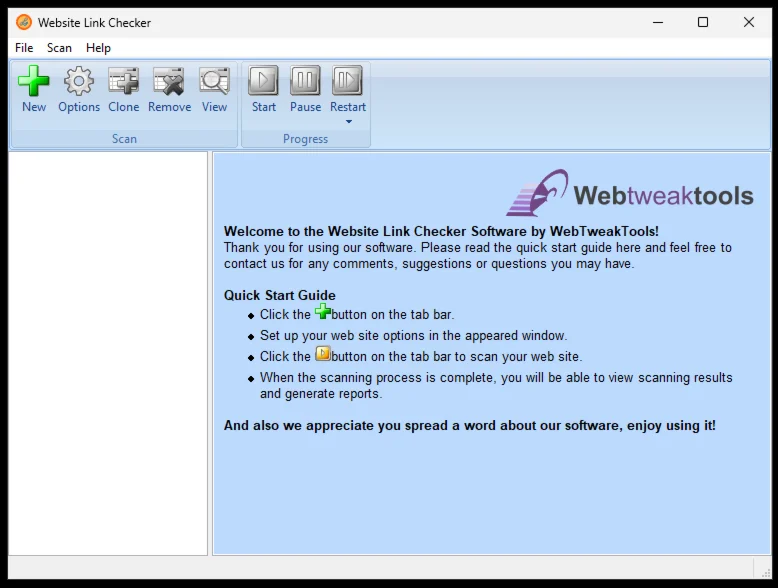Click the 'enjoy using it!' closing sentence
Viewport: 778px width, 588px height.
tap(469, 426)
